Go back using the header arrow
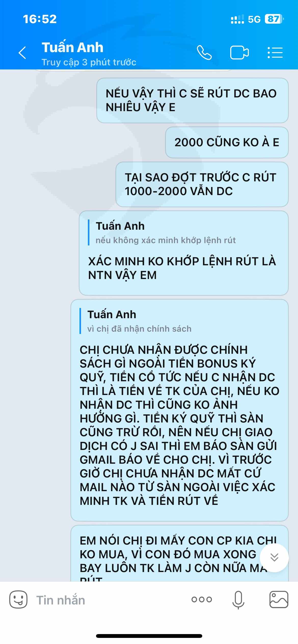Viewport: 298px width, 644px height. [x=22, y=53]
